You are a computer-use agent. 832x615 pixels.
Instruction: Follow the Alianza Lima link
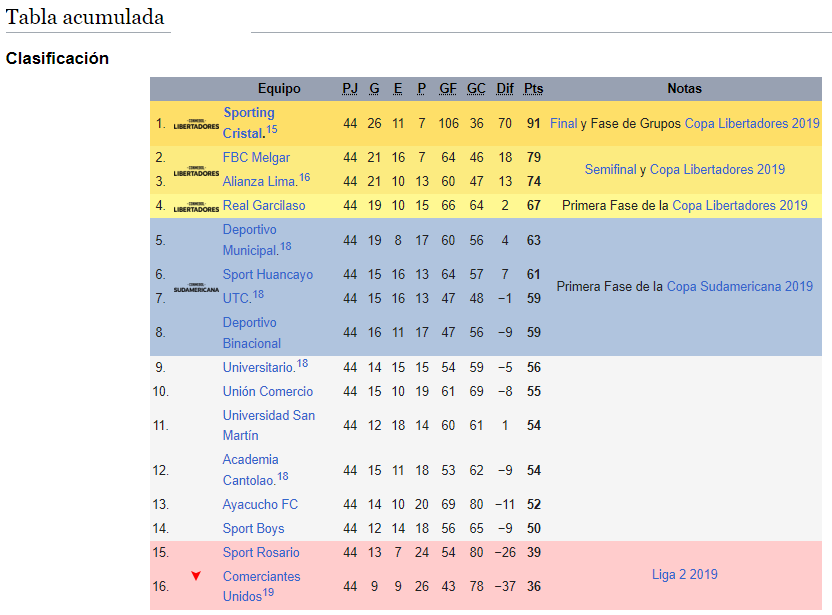click(259, 181)
